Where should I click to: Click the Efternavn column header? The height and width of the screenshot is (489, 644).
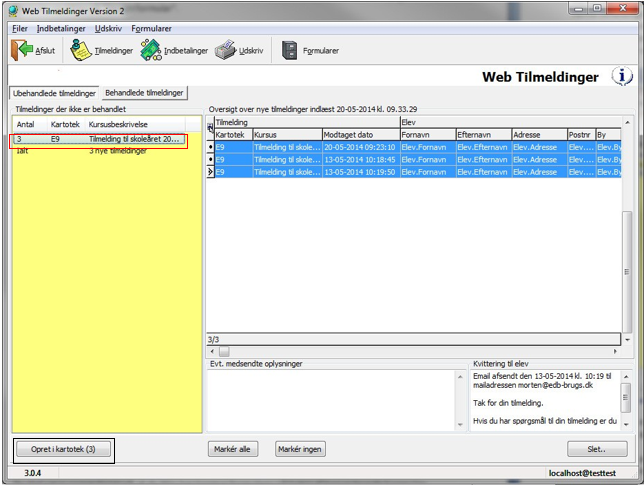(484, 135)
